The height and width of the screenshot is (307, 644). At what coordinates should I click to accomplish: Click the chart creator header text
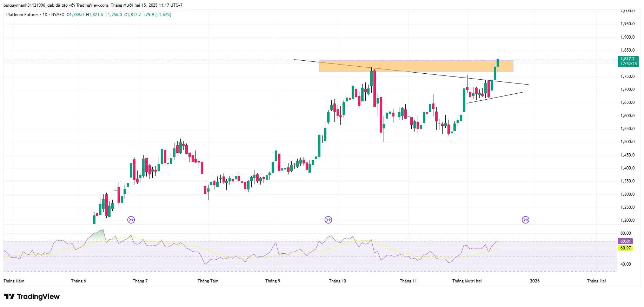(93, 5)
